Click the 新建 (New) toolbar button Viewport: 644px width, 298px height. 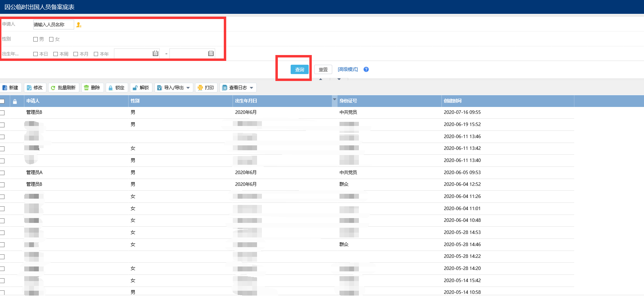coord(11,88)
